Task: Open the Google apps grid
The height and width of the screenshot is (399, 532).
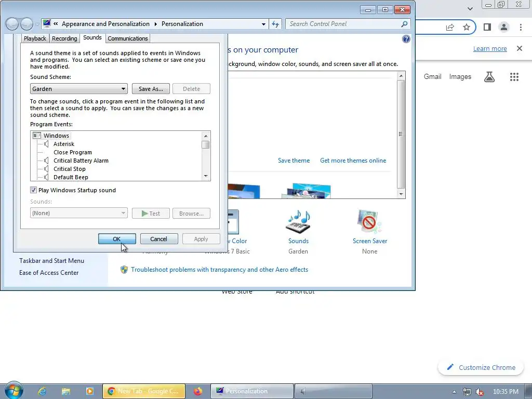Action: (x=514, y=77)
